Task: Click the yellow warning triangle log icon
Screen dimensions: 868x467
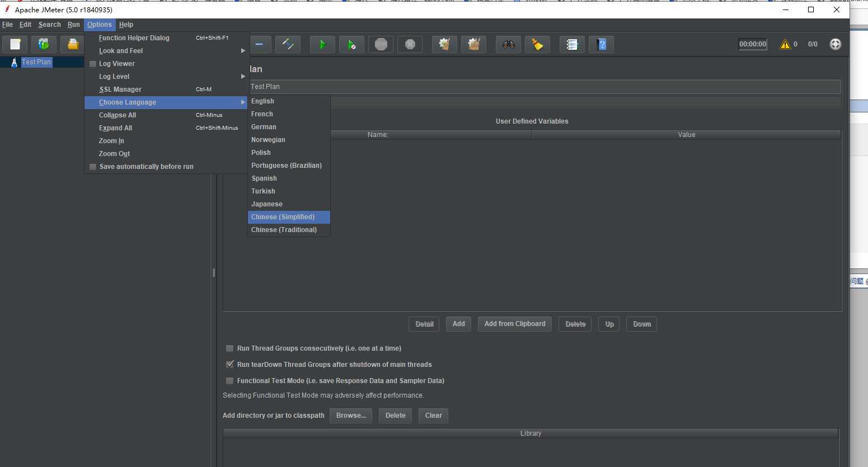Action: coord(785,44)
